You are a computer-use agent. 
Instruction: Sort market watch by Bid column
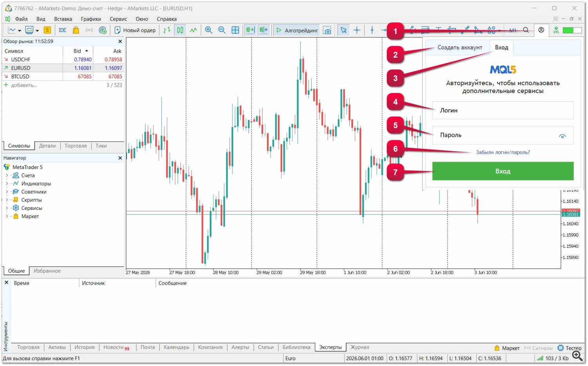pyautogui.click(x=78, y=51)
